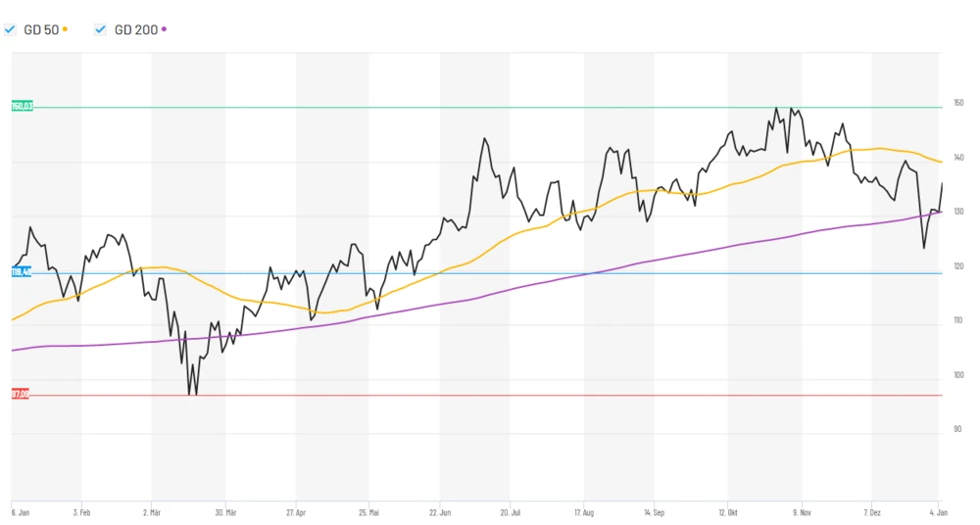Viewport: 980px width, 525px height.
Task: Select the 22. Jun date label
Action: (440, 512)
